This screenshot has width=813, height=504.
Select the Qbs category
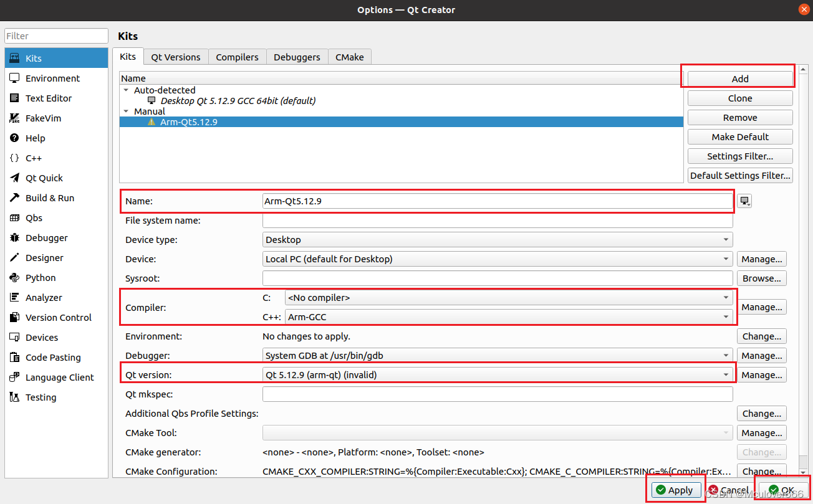click(x=56, y=217)
